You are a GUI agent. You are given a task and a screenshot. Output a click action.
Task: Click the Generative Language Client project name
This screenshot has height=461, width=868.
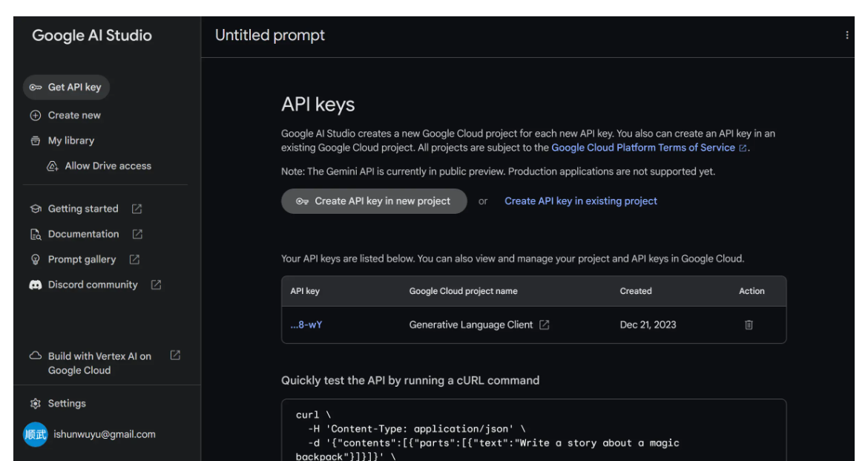coord(470,324)
